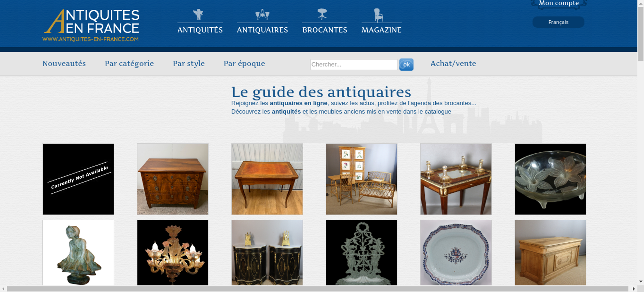The image size is (644, 292).
Task: Expand the Par époque menu
Action: click(x=244, y=63)
